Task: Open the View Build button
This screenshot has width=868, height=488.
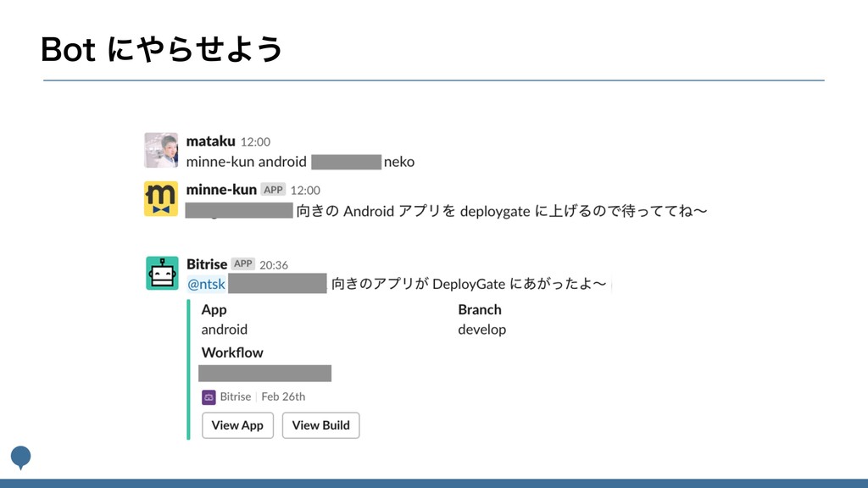Action: click(x=320, y=425)
